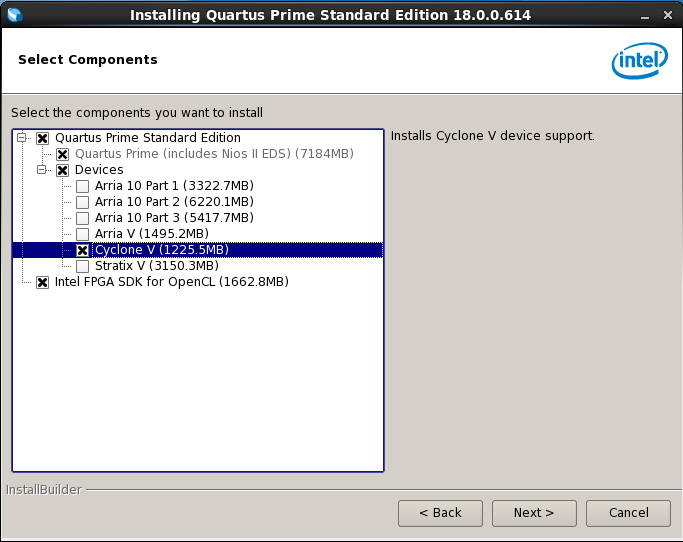Click the installer app icon in title bar
683x542 pixels.
(15, 15)
